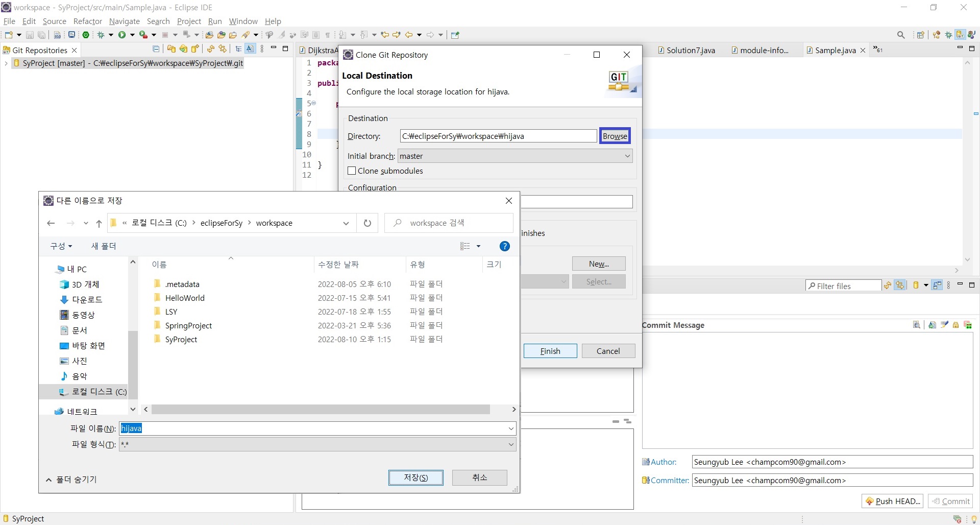Open the Window menu
This screenshot has width=980, height=525.
point(243,21)
